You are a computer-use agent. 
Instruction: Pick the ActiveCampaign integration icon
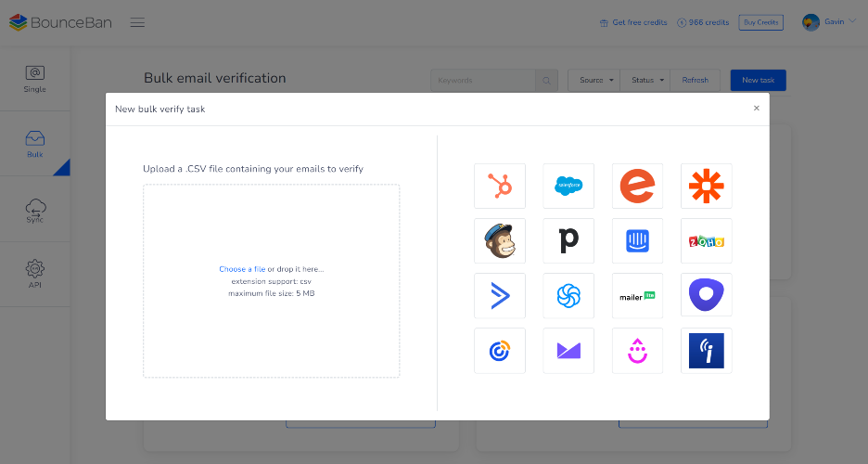500,296
